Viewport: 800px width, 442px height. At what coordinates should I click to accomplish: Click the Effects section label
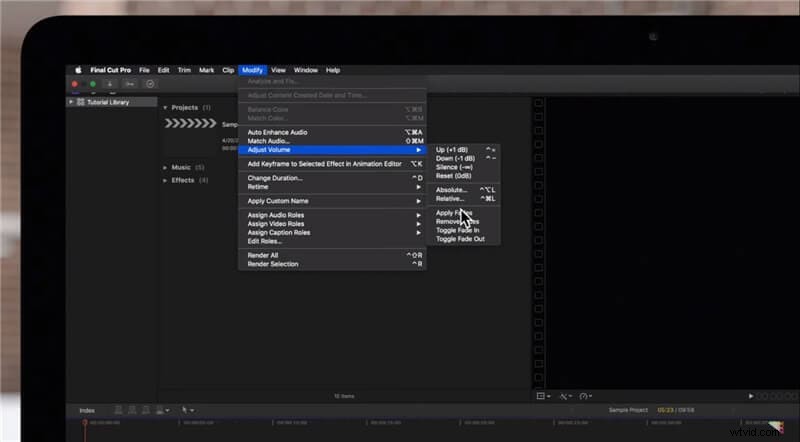[x=183, y=180]
